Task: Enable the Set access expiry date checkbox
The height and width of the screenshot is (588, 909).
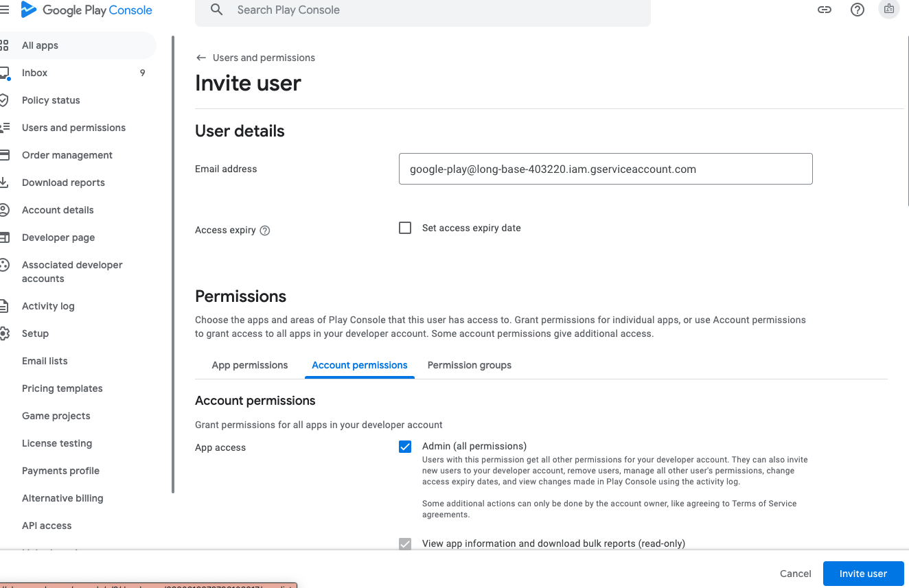Action: [405, 227]
